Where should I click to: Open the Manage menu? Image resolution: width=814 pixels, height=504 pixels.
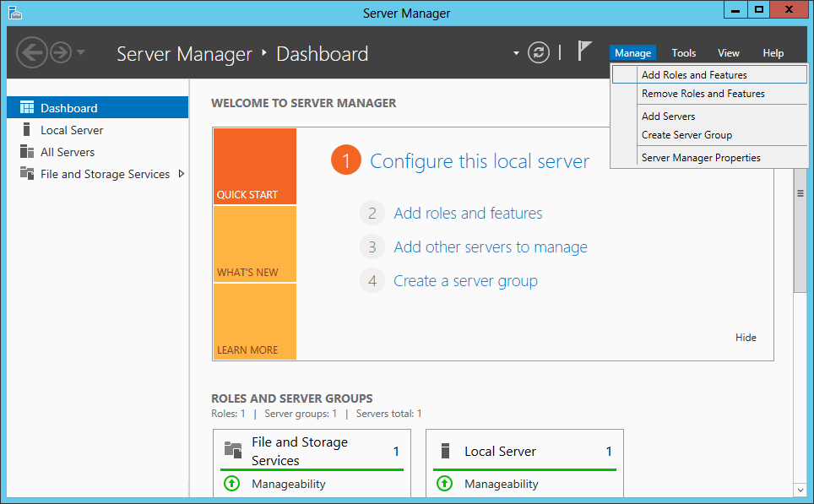click(632, 53)
